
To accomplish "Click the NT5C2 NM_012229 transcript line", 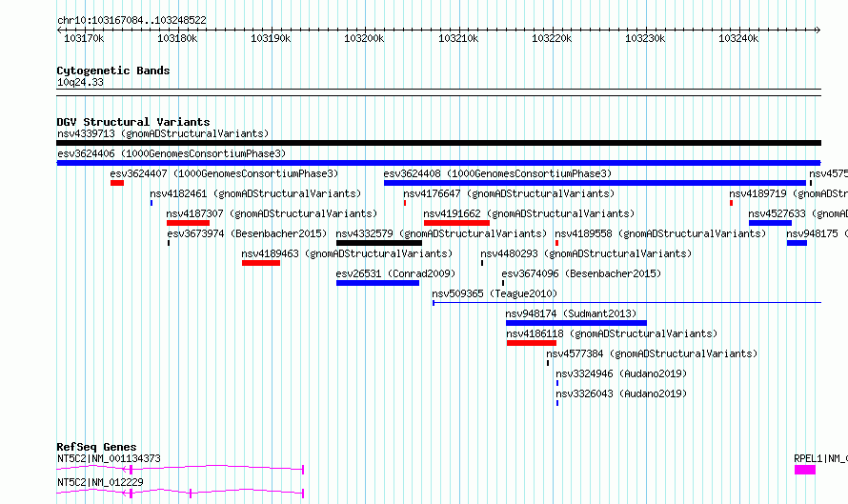I will coord(180,493).
